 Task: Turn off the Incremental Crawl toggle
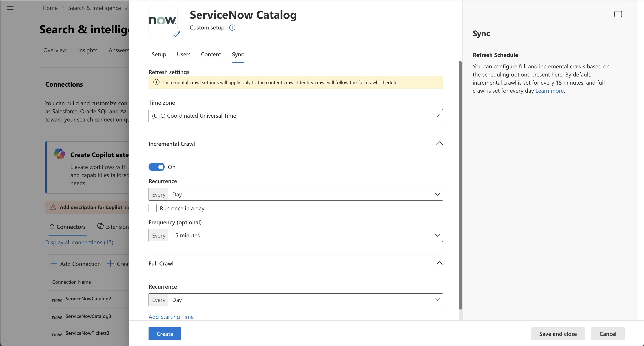tap(156, 167)
